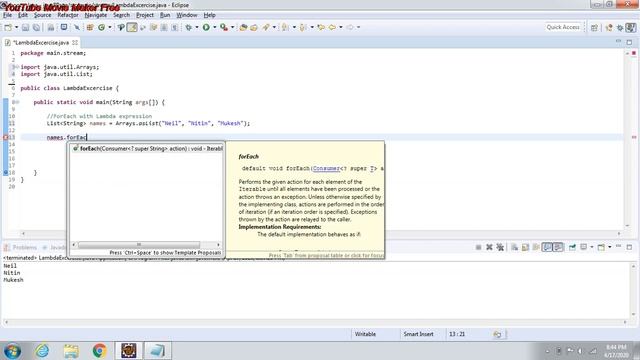
Task: Collapse the main method fold marker
Action: click(x=16, y=102)
